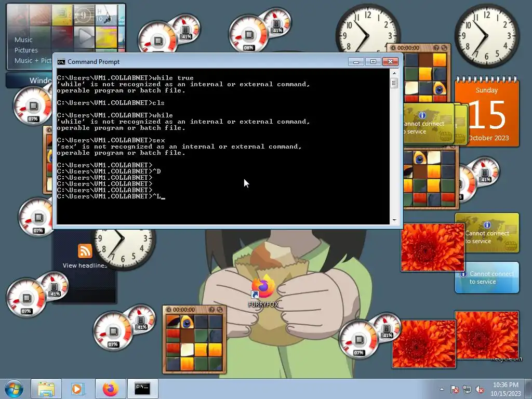The height and width of the screenshot is (399, 532).
Task: Click the Command Prompt title bar text
Action: point(94,62)
